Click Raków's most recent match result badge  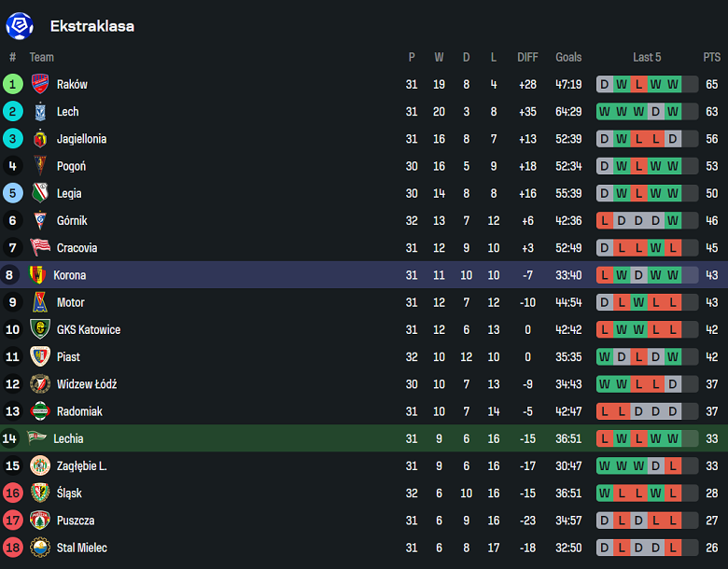pyautogui.click(x=672, y=85)
